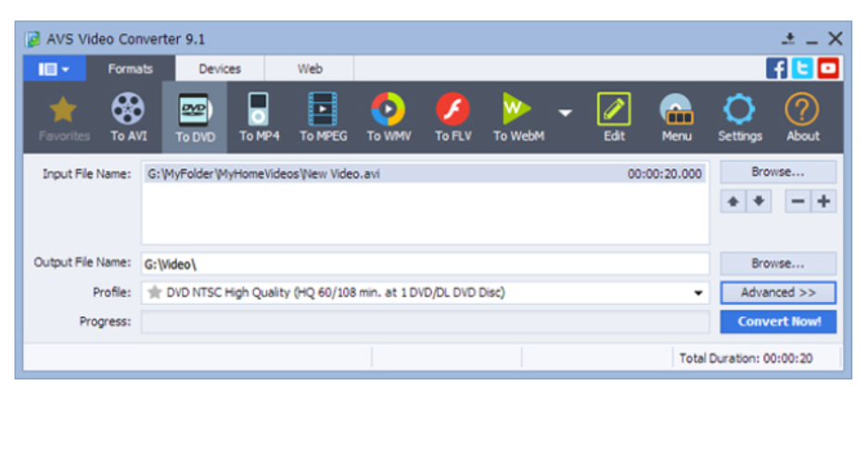Pick the To WMV format

(389, 118)
